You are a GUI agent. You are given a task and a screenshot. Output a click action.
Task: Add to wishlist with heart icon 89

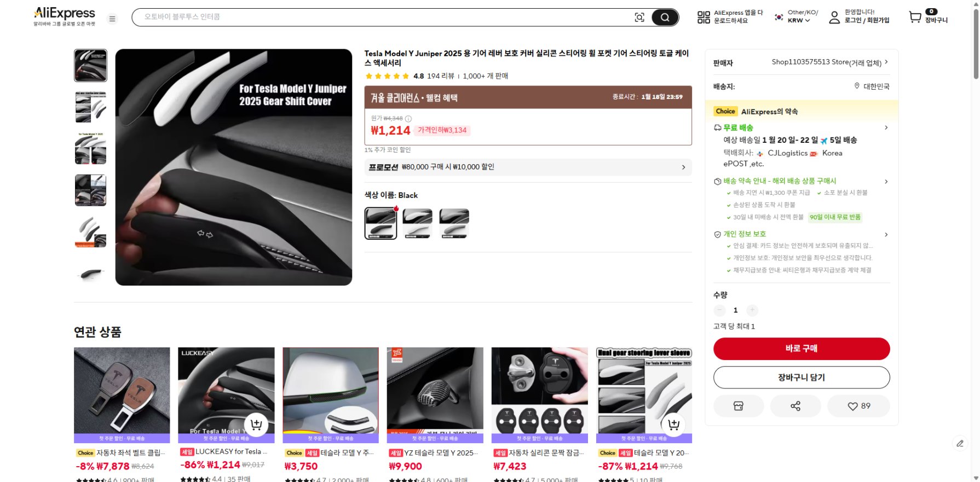pos(858,406)
